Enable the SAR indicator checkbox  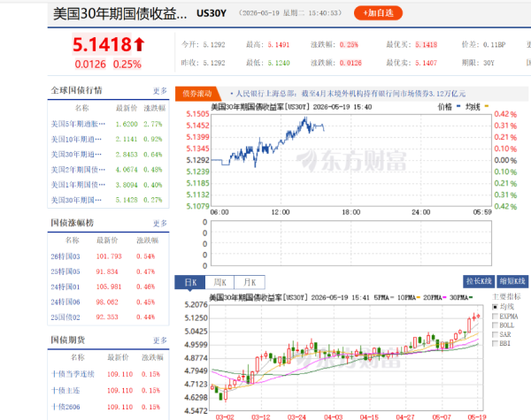point(495,335)
